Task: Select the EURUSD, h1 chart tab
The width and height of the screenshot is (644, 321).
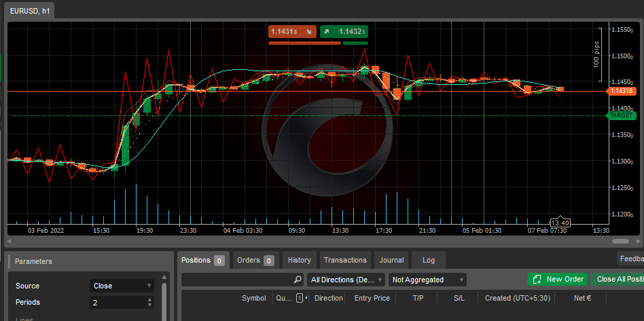Action: tap(30, 12)
